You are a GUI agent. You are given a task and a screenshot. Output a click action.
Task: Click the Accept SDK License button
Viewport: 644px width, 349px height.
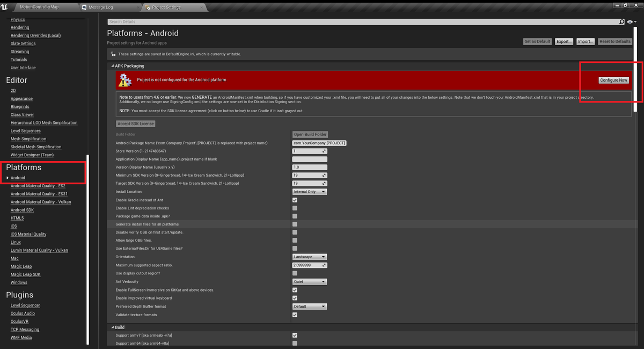[x=136, y=123]
